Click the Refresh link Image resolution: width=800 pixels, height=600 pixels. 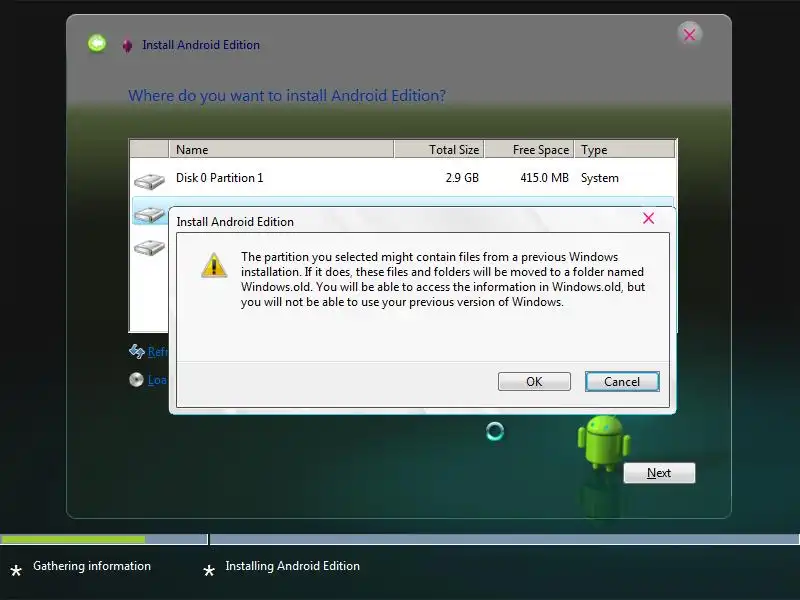(x=157, y=352)
